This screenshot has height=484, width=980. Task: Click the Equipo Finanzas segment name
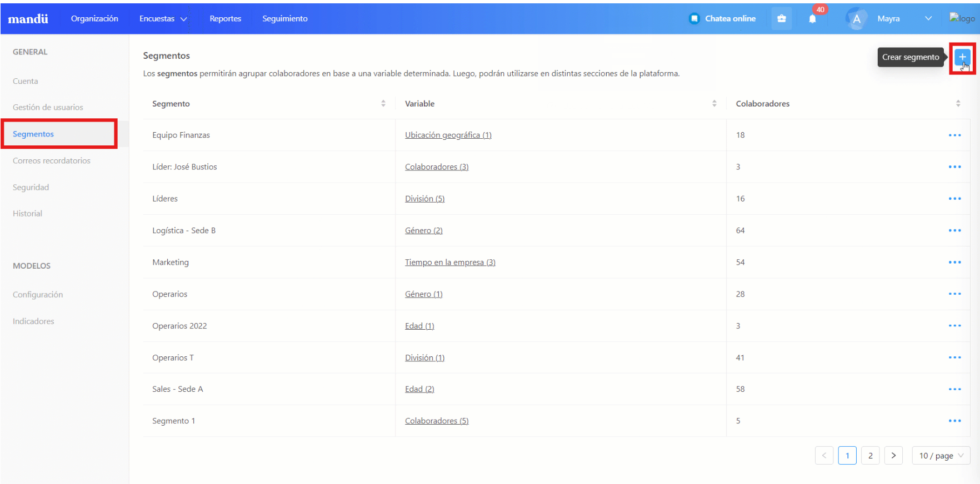[181, 135]
